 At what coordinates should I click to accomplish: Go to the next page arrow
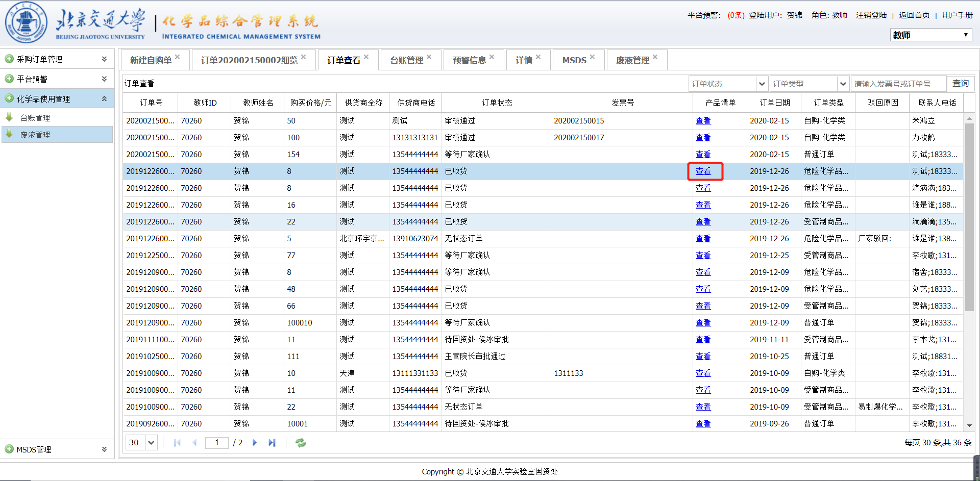point(255,443)
